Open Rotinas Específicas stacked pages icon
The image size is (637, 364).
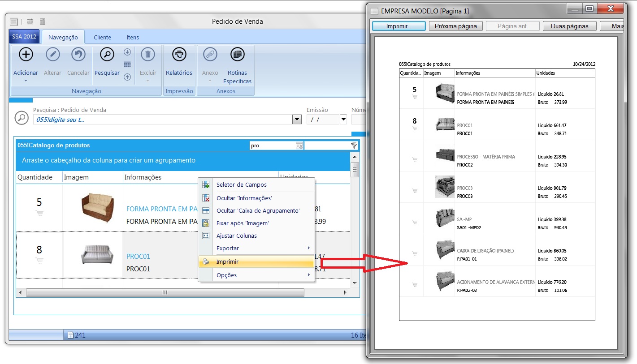tap(237, 55)
